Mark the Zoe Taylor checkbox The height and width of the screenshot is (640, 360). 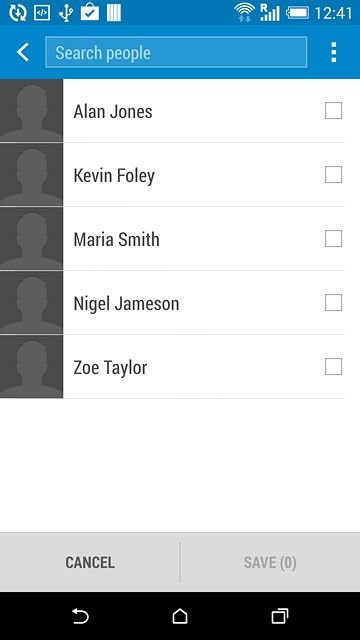333,367
